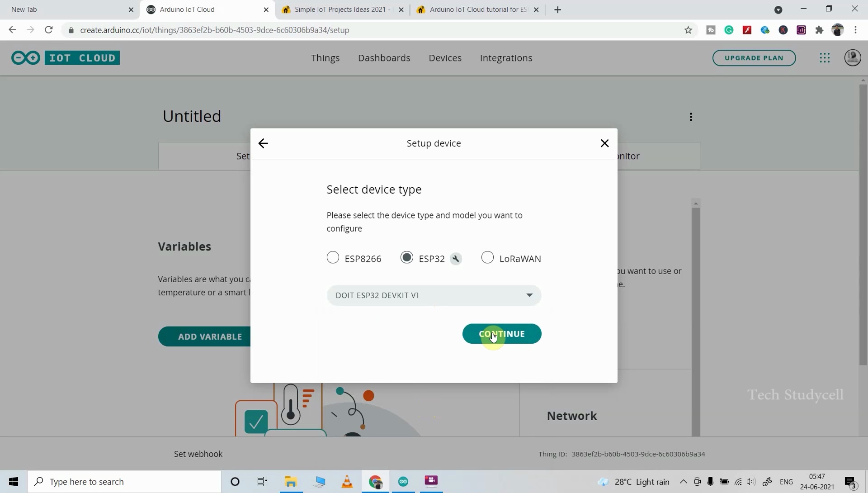Open the Arduino IDE taskbar icon

403,482
